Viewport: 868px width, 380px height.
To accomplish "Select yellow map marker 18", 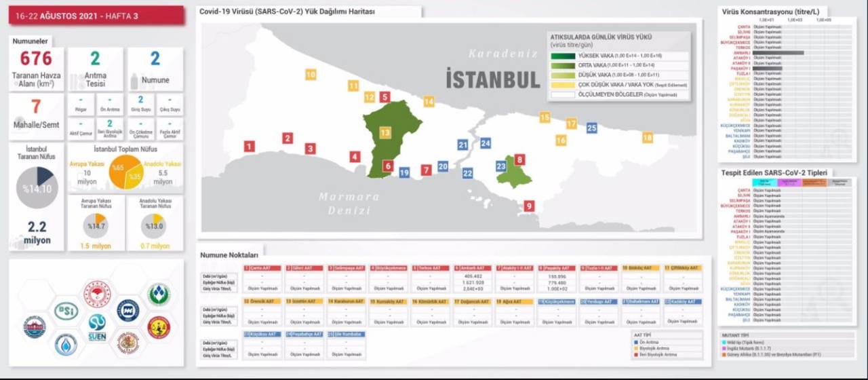I will (x=648, y=138).
